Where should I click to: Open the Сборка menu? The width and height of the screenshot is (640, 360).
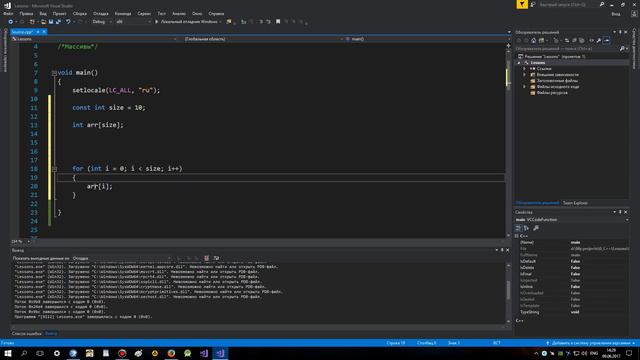pos(80,13)
